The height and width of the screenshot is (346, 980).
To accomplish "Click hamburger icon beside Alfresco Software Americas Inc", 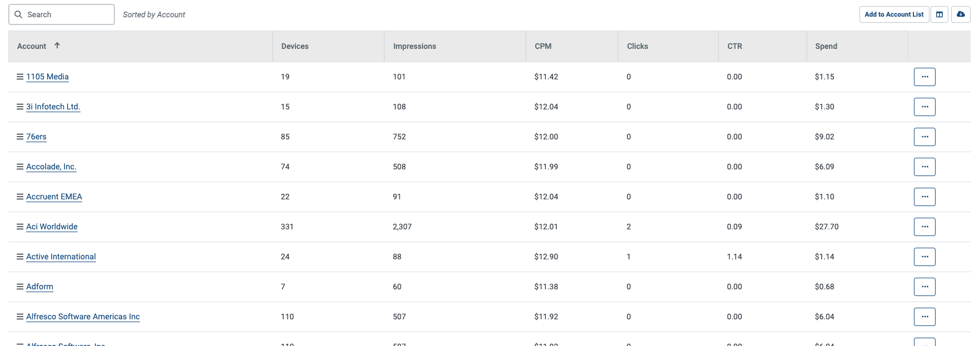I will (20, 317).
